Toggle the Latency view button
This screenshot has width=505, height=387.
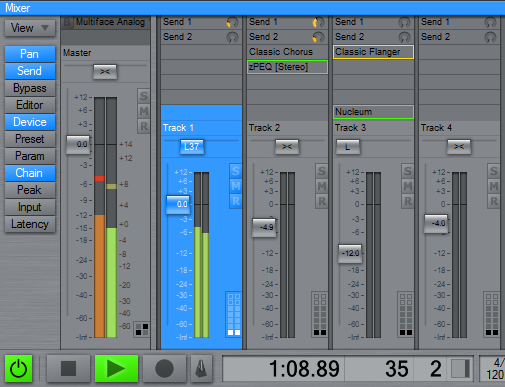pos(30,224)
